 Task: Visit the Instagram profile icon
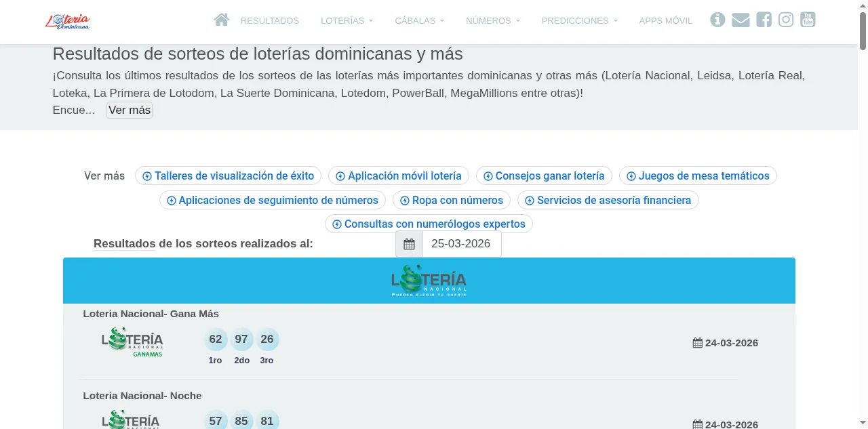click(786, 20)
